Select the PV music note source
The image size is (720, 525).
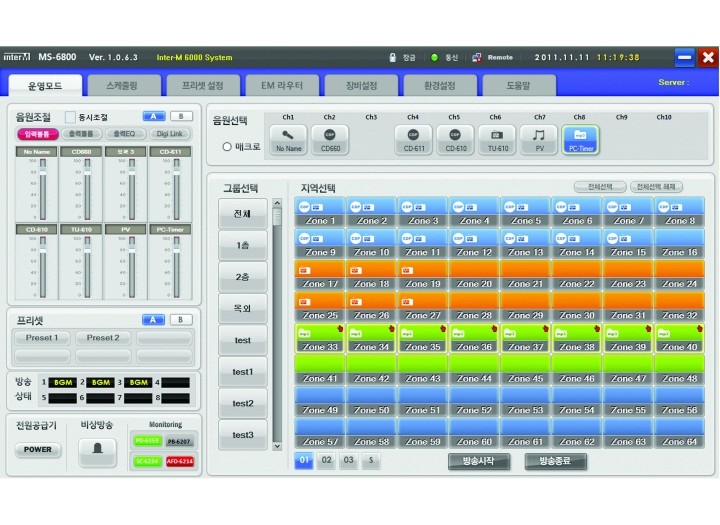(539, 139)
